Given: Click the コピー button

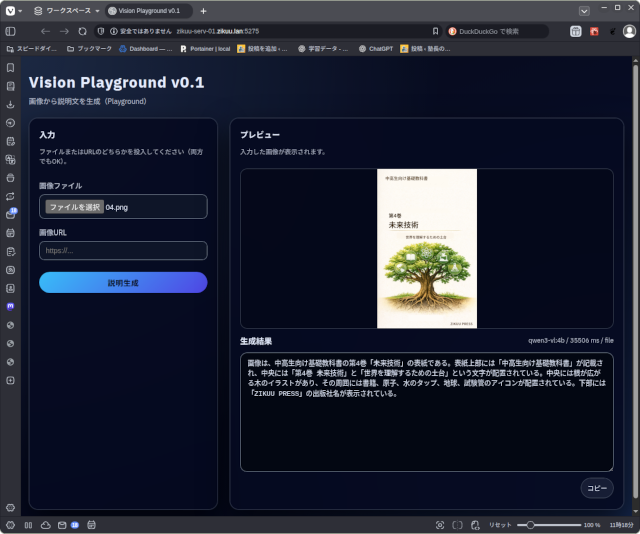Looking at the screenshot, I should (597, 488).
